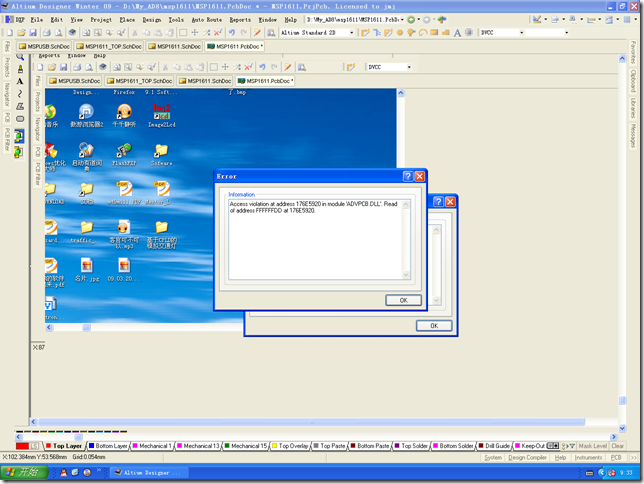Open the Reports menu
Screen dimensions: 644x484
(240, 19)
